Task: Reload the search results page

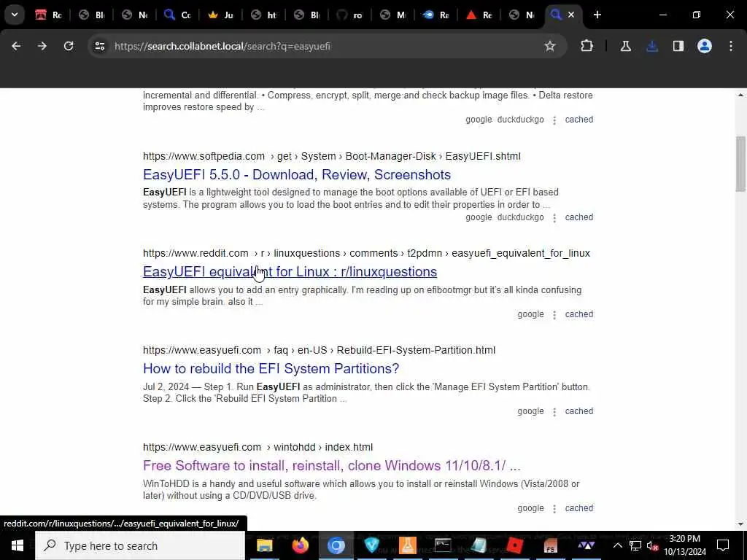Action: pyautogui.click(x=69, y=46)
